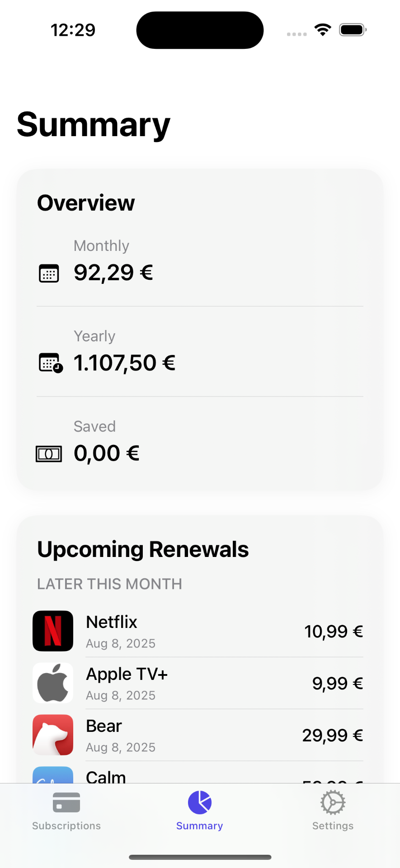This screenshot has height=868, width=400.
Task: Tap the home indicator bar
Action: (x=200, y=857)
